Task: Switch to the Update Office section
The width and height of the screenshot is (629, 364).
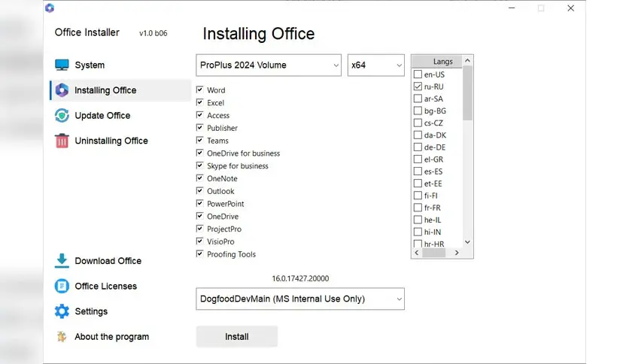Action: [102, 116]
